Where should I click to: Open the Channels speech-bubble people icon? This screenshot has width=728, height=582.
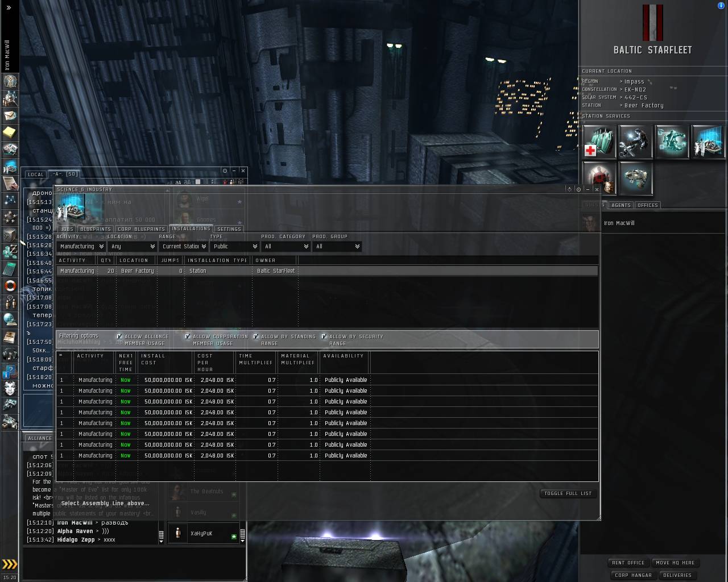point(10,303)
